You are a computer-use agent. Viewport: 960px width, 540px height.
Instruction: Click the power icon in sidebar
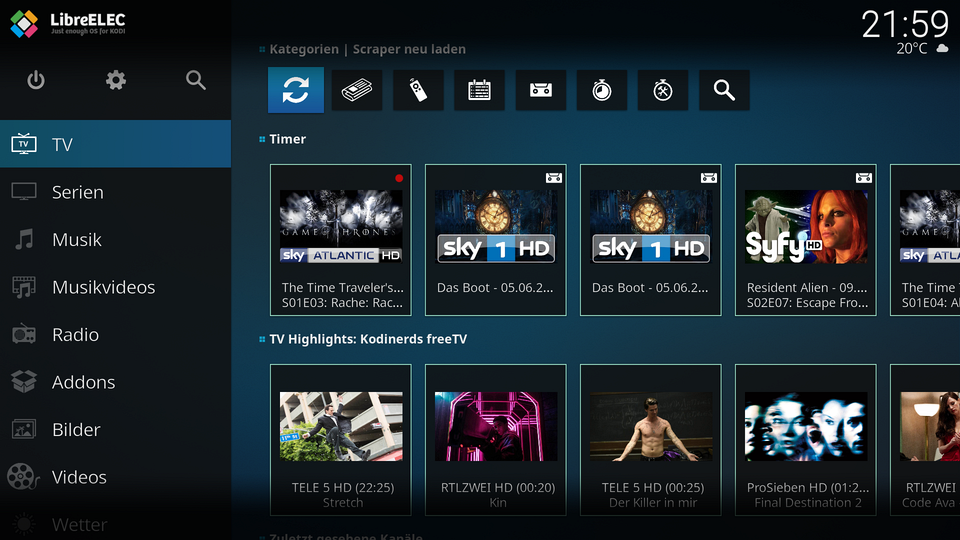[36, 80]
